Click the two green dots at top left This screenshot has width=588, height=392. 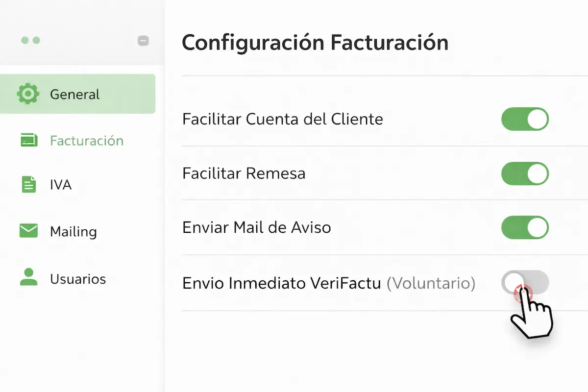click(31, 40)
